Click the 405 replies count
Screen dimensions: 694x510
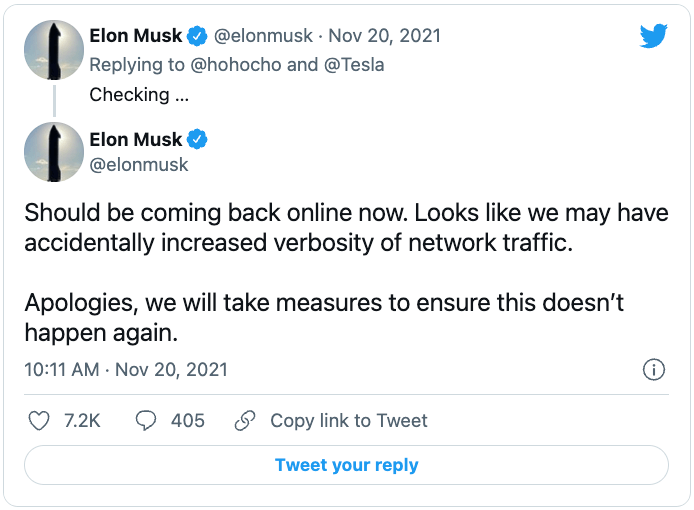pyautogui.click(x=188, y=420)
